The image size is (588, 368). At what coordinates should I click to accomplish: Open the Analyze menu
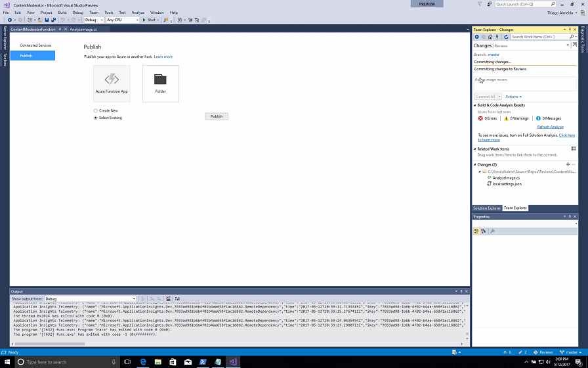[138, 12]
